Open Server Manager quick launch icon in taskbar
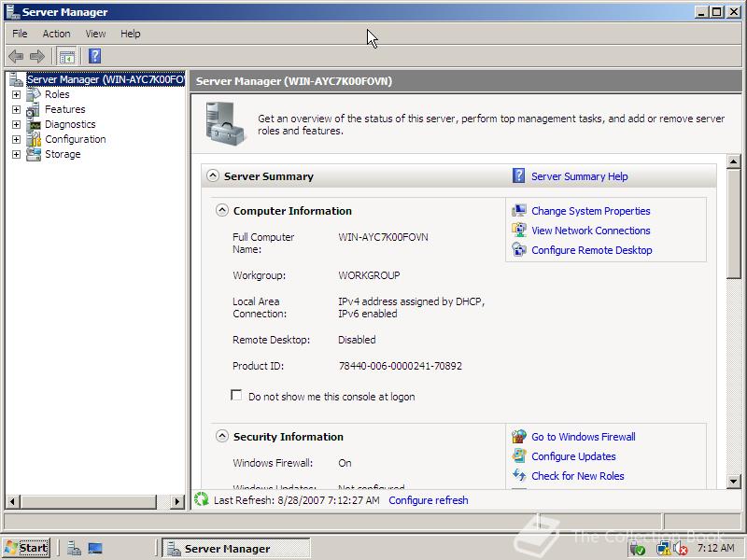This screenshot has width=747, height=560. [74, 549]
